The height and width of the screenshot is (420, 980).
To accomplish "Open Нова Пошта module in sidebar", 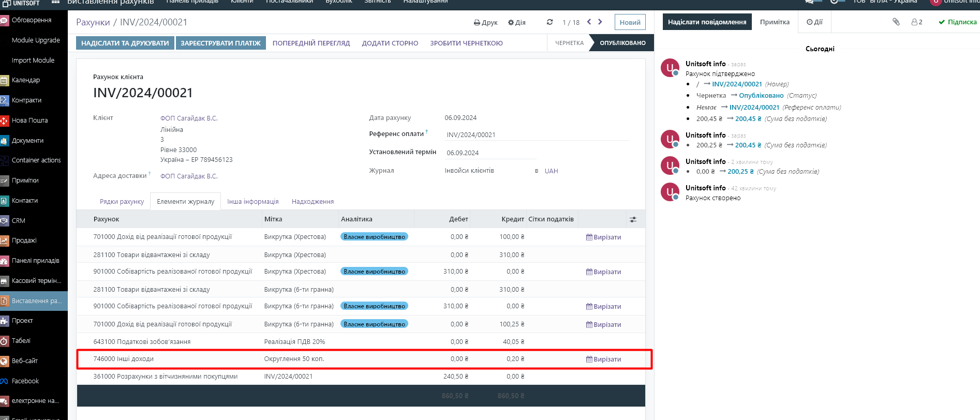I will 29,121.
